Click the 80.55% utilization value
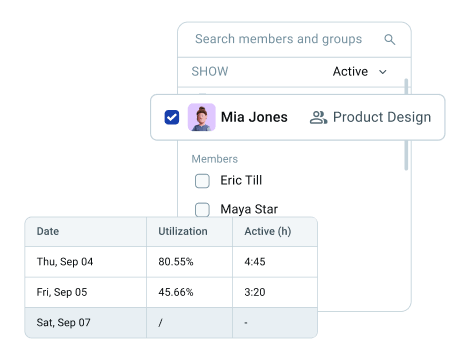This screenshot has width=470, height=360. [x=176, y=262]
